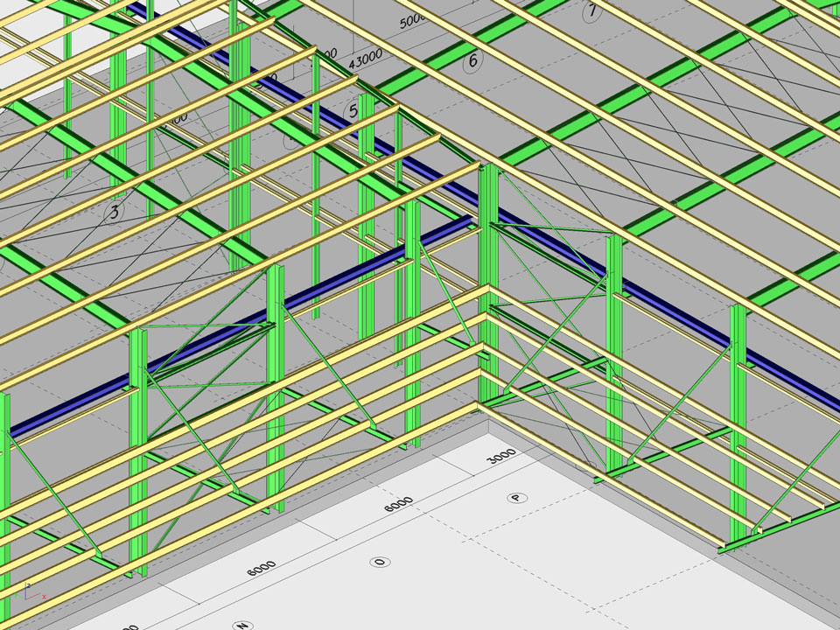This screenshot has width=840, height=630.
Task: Click grid axis bubble number 5
Action: pyautogui.click(x=353, y=111)
